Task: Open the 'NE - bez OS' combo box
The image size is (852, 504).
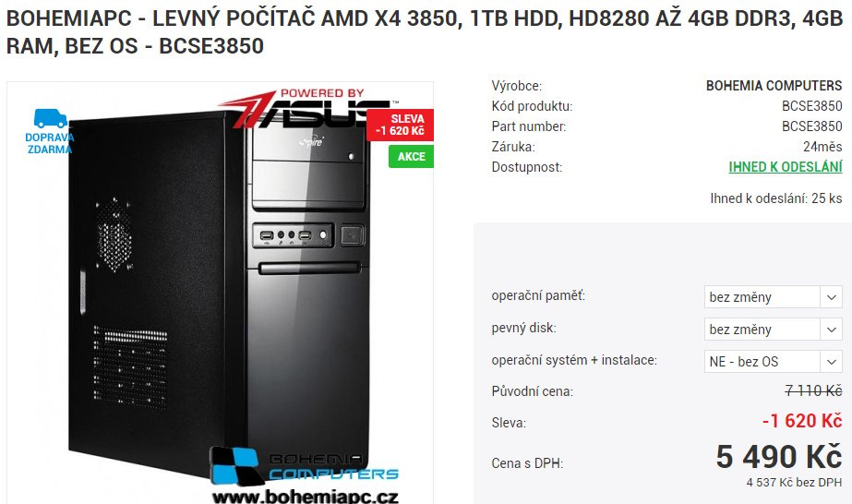Action: [774, 362]
